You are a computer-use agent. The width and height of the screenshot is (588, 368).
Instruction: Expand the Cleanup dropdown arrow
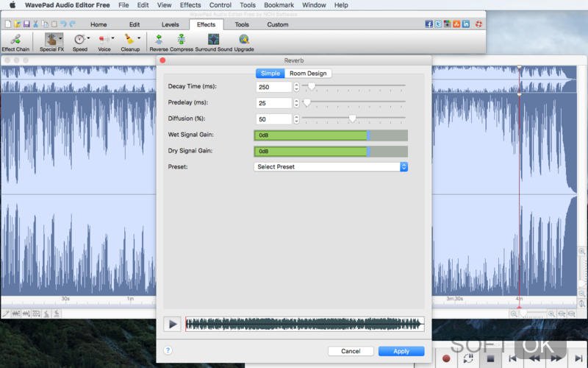tap(139, 38)
